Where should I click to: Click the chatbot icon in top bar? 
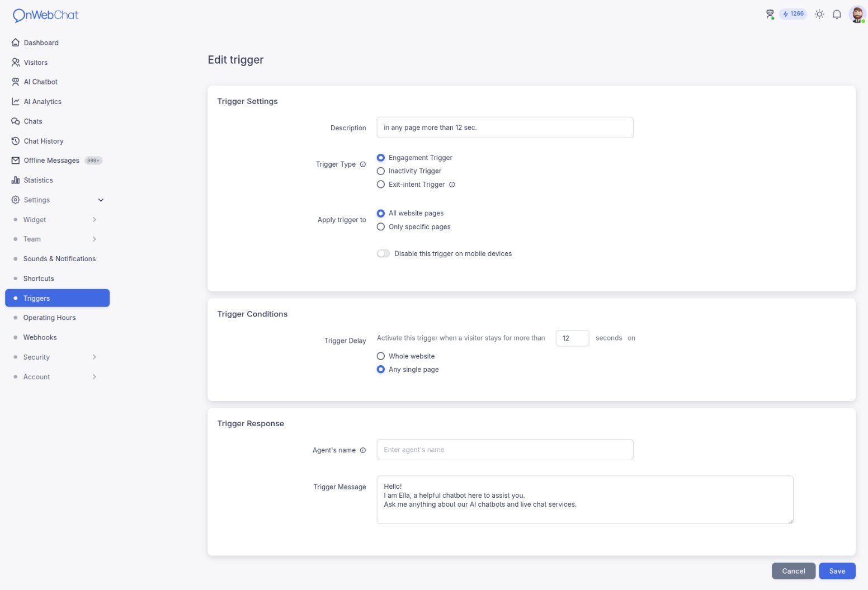pos(770,14)
